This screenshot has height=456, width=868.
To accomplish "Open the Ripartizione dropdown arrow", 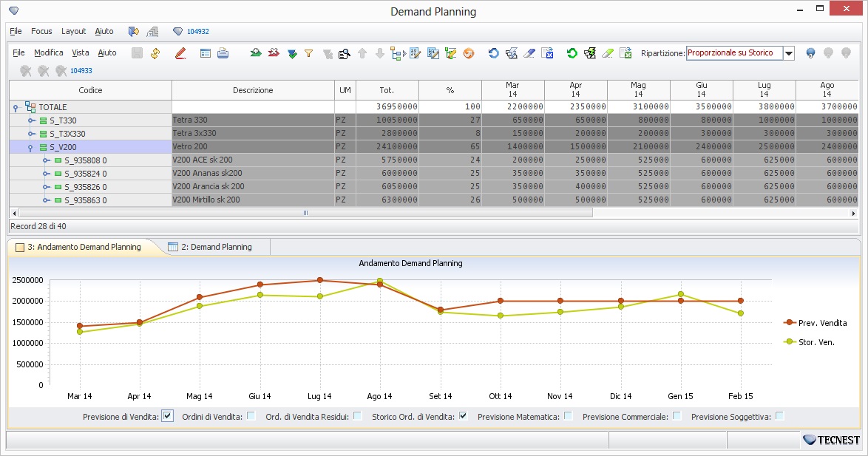I will coord(789,53).
